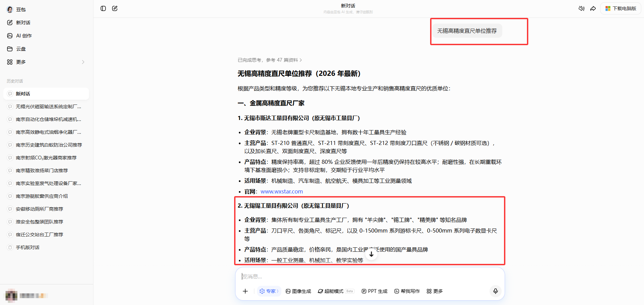Click the Doubao avatar logo
Viewport: 644px width, 305px height.
tap(10, 9)
